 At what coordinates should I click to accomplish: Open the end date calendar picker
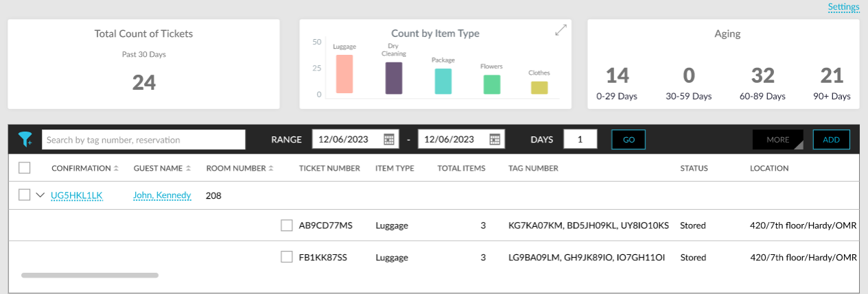495,139
